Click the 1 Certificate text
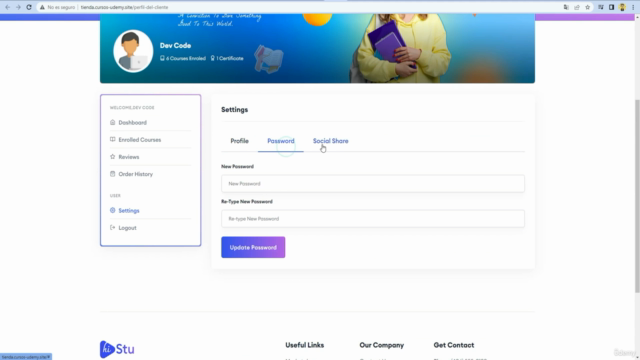 click(230, 58)
